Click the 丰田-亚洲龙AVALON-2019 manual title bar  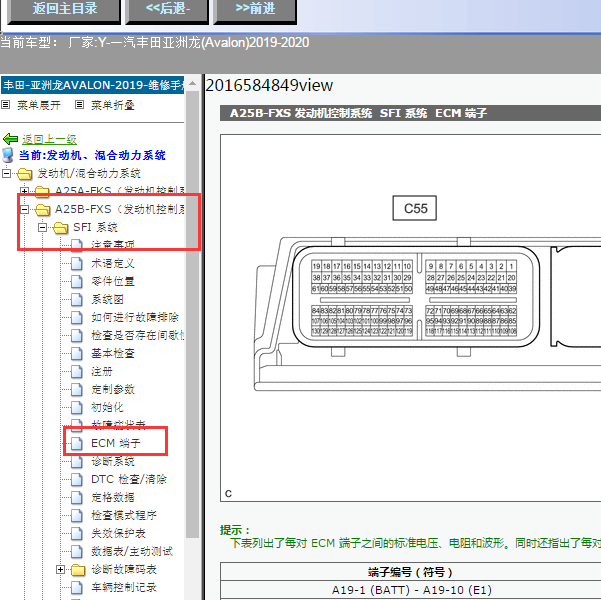pos(93,85)
